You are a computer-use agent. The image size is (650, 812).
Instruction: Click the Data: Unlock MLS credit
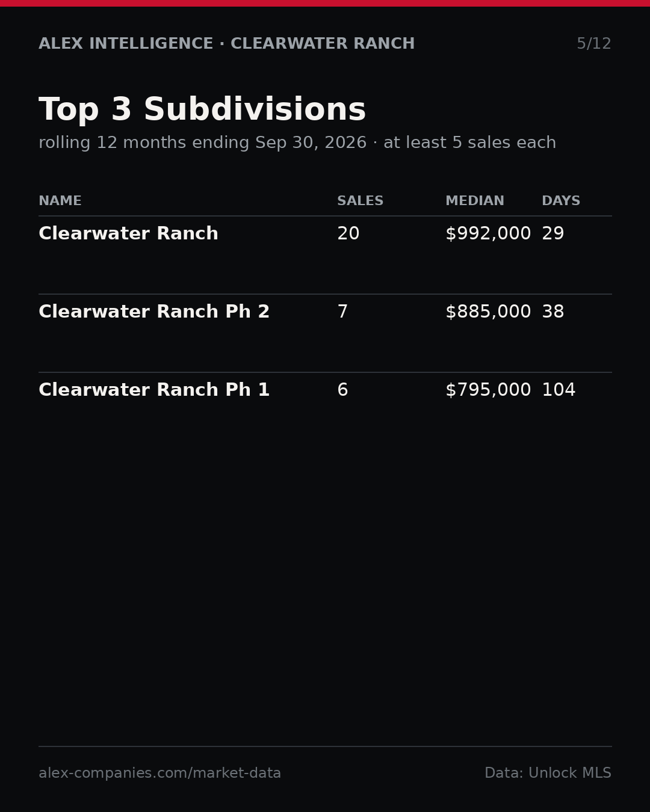[548, 774]
